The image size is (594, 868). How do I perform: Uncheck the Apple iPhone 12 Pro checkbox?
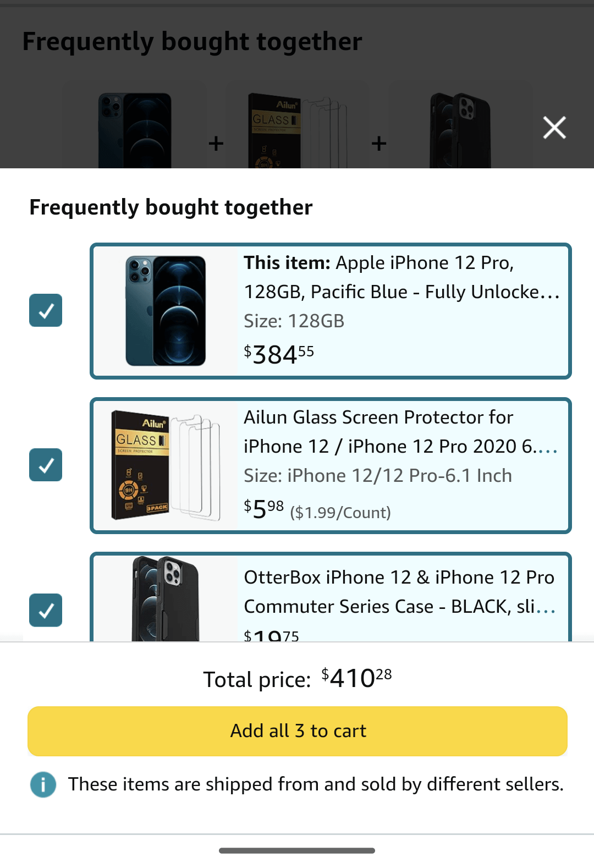46,311
